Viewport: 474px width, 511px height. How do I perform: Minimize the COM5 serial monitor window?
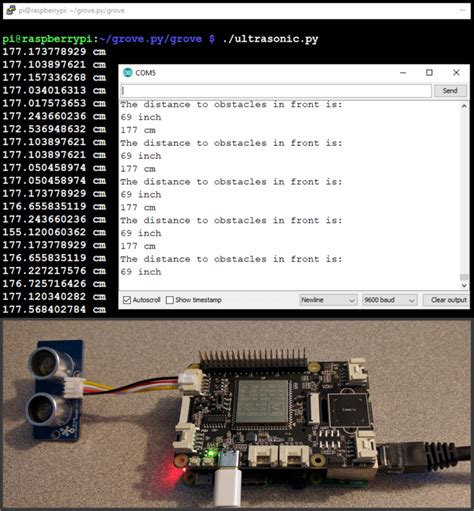pos(403,72)
